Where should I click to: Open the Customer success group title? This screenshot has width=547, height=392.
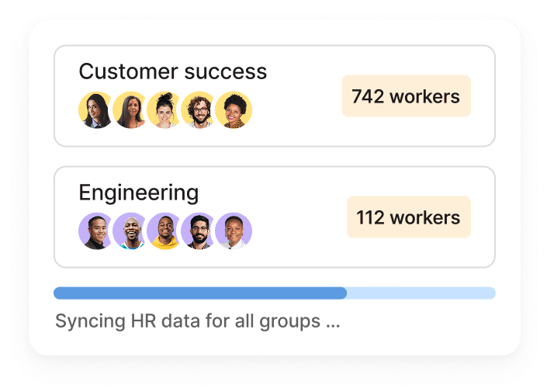click(172, 72)
